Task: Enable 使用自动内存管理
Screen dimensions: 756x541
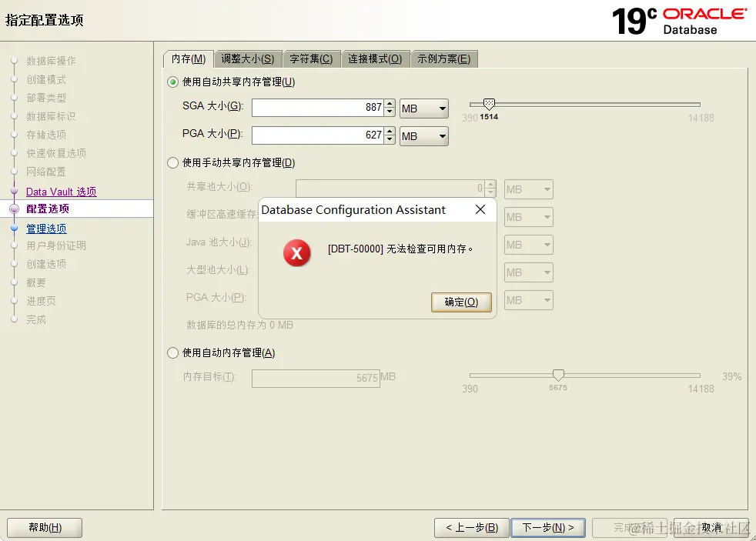Action: click(172, 352)
